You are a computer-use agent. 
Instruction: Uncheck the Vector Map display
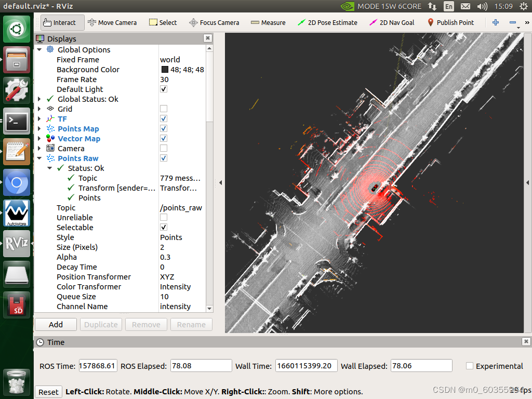click(x=164, y=138)
